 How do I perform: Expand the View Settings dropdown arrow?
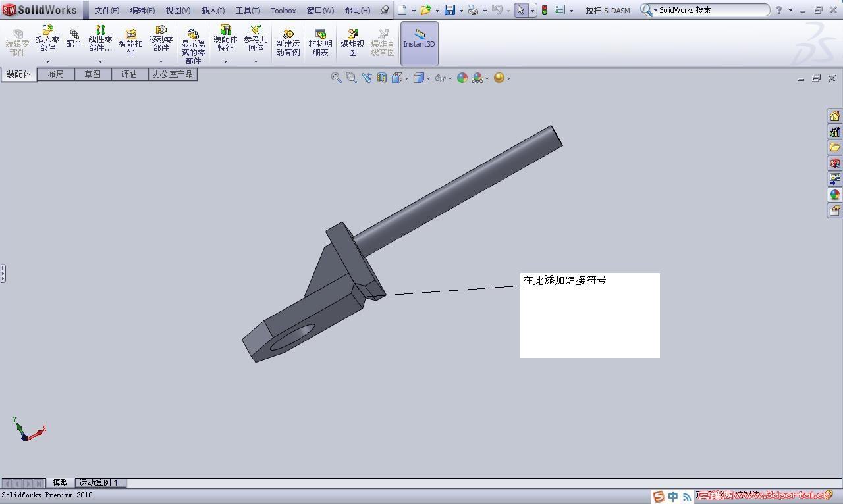[x=508, y=78]
